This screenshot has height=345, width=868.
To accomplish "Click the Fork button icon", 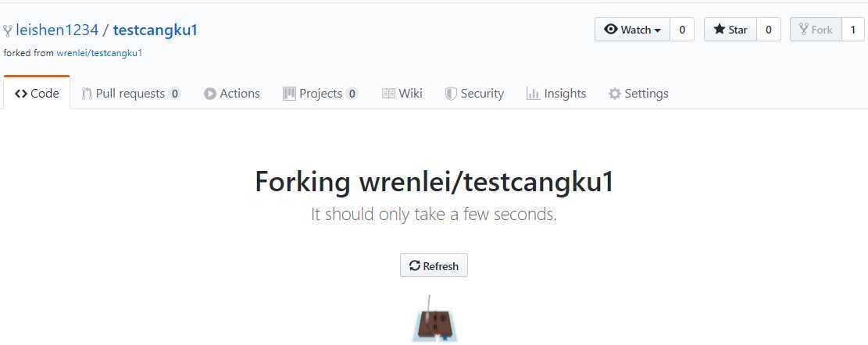I will (805, 30).
